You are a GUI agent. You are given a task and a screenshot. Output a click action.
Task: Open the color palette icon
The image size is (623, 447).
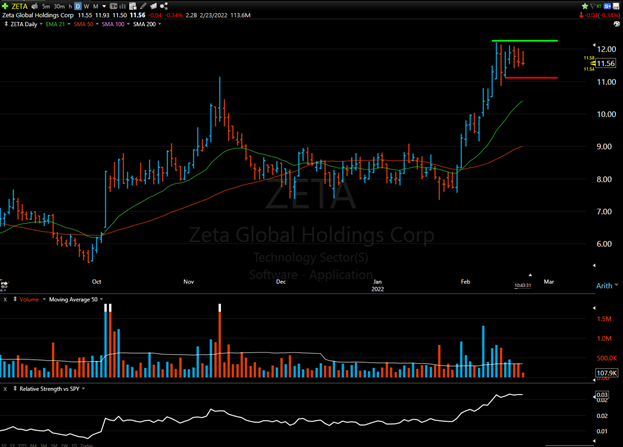(617, 24)
